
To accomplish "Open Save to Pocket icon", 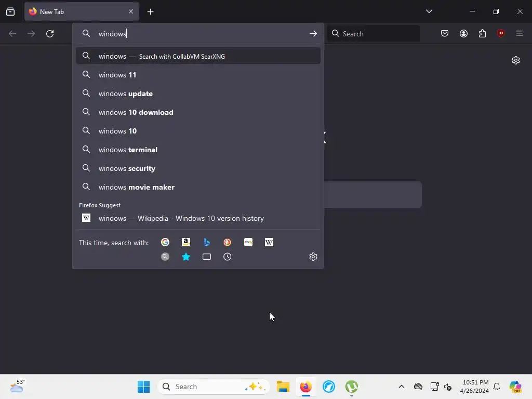I will (x=445, y=33).
